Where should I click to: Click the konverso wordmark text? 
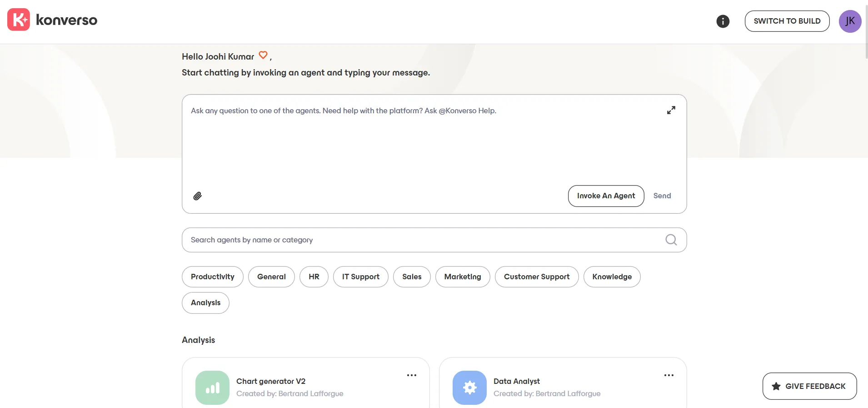click(66, 20)
